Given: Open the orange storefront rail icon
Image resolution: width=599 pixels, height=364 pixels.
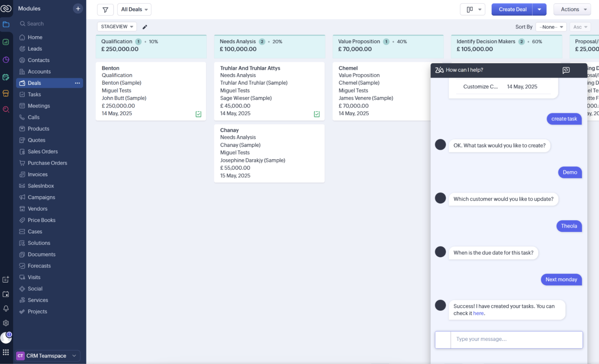Looking at the screenshot, I should (6, 93).
